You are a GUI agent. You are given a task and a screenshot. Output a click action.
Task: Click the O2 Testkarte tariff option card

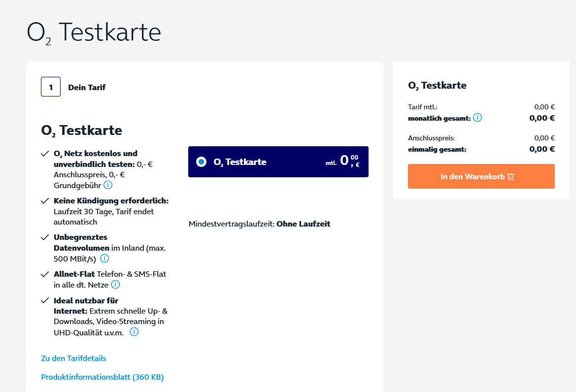coord(278,162)
